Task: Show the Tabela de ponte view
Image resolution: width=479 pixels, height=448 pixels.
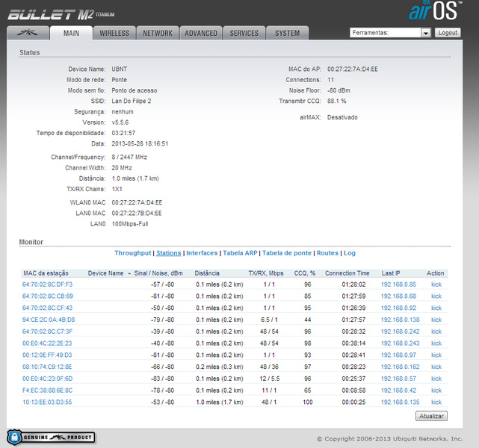Action: (287, 253)
